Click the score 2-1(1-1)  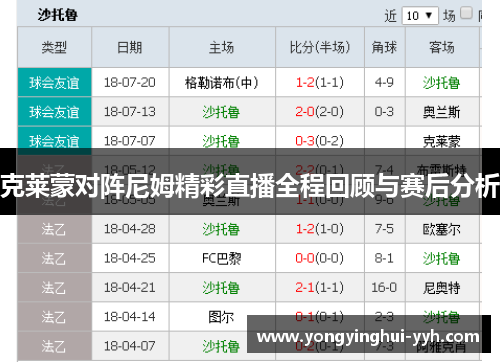[x=320, y=288]
